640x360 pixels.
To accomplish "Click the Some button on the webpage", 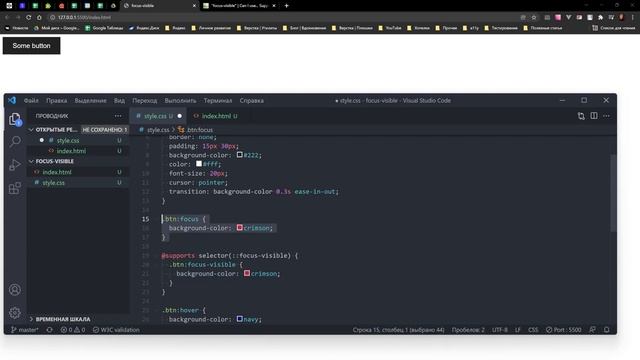I will 31,46.
